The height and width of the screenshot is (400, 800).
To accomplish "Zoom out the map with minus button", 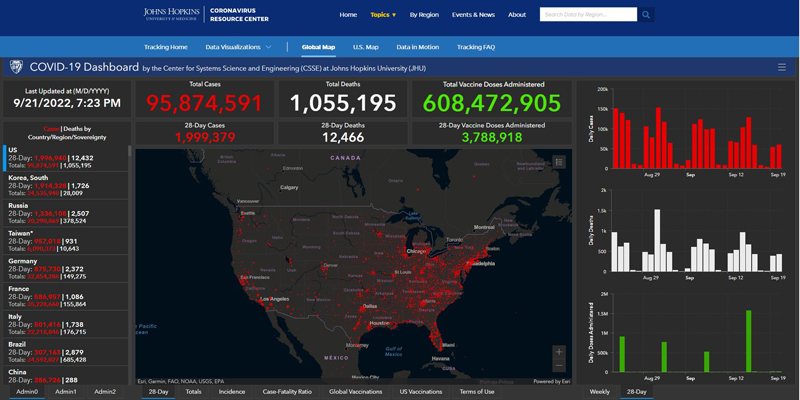I will [559, 366].
